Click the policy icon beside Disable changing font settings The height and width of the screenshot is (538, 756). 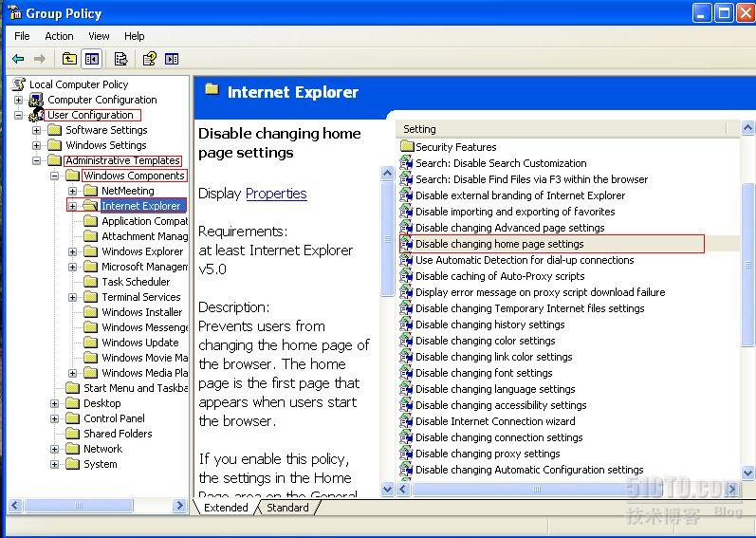tap(406, 373)
